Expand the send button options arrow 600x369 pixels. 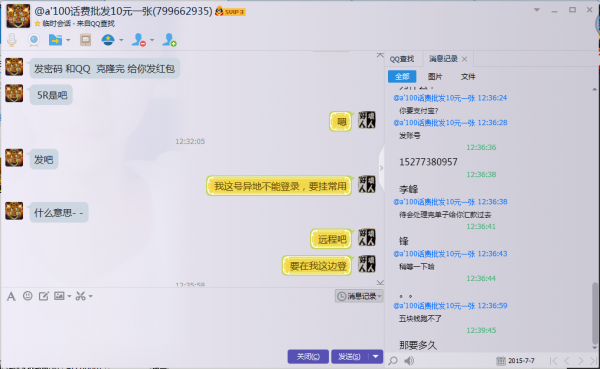(x=375, y=356)
